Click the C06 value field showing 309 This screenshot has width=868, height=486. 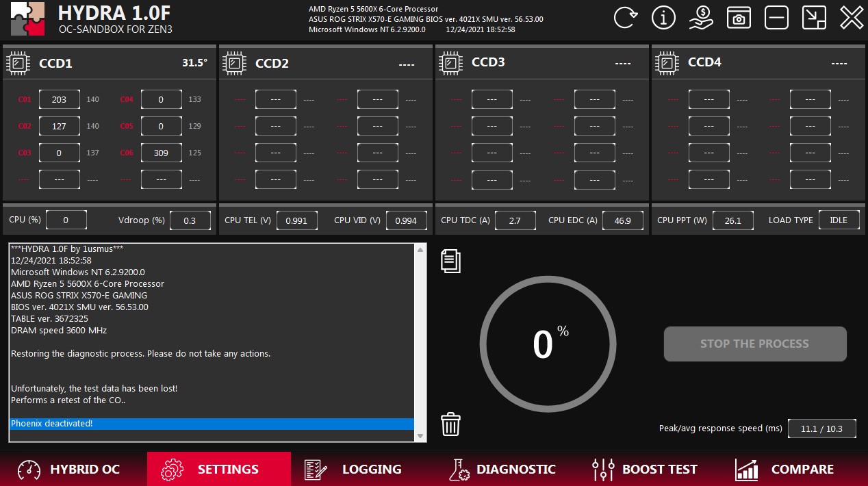point(161,153)
